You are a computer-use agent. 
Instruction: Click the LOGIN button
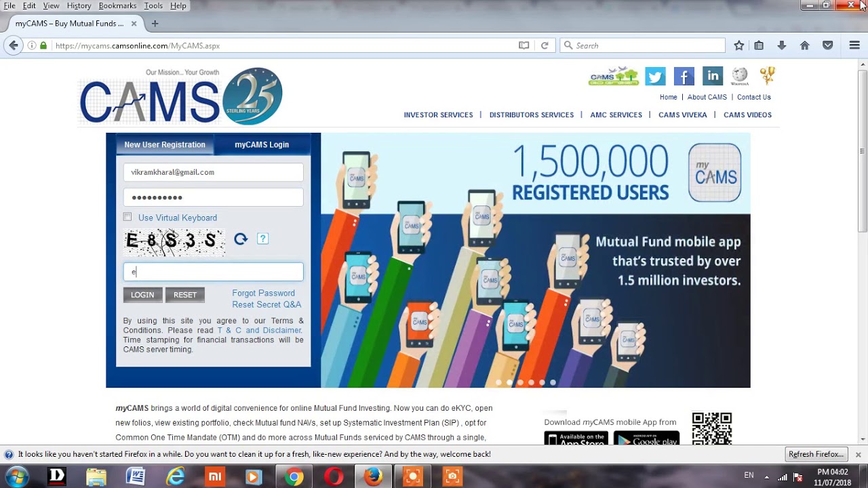(142, 295)
